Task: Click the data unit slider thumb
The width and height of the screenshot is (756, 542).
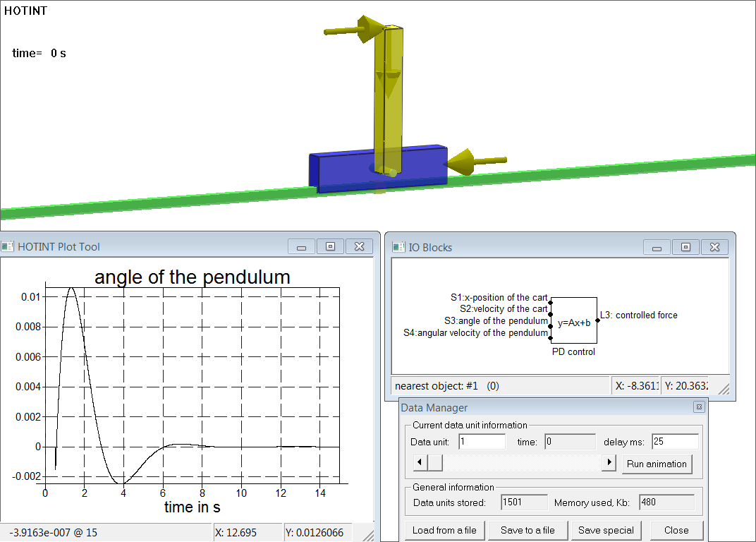Action: tap(435, 463)
